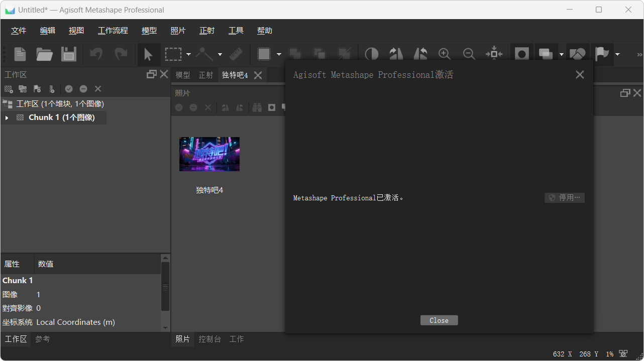The width and height of the screenshot is (644, 361).
Task: Open the 文件 menu
Action: tap(19, 31)
